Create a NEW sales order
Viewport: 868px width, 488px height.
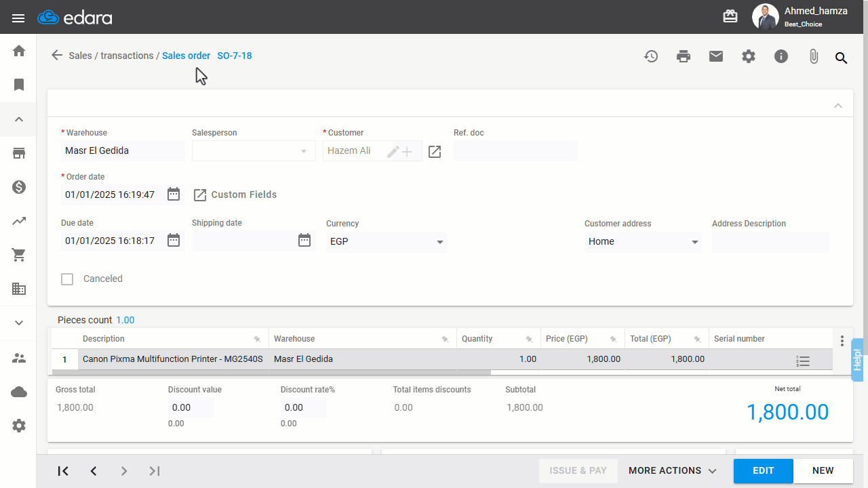(x=823, y=471)
